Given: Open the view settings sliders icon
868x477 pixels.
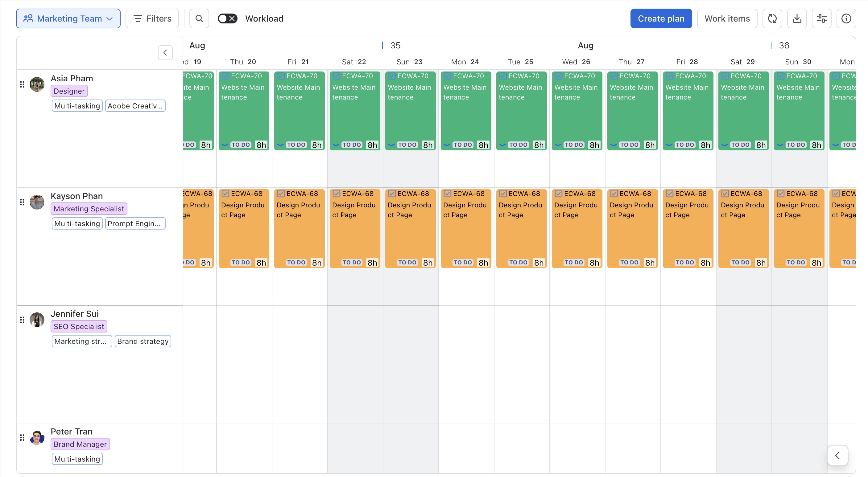Looking at the screenshot, I should click(x=821, y=18).
